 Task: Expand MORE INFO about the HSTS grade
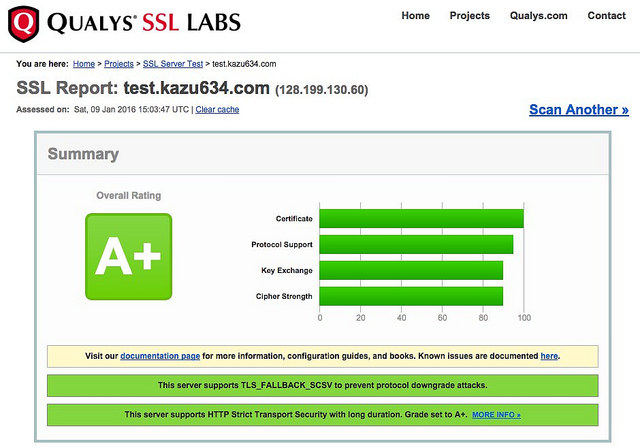pos(496,414)
